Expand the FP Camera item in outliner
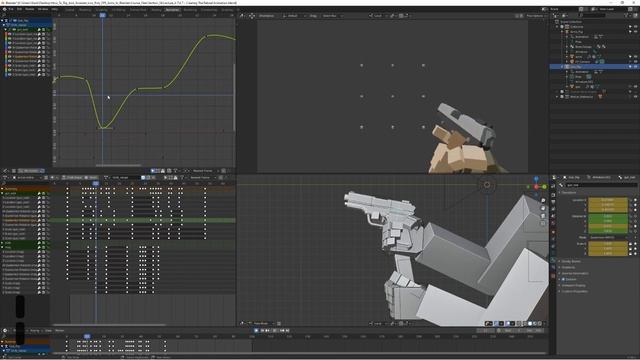Screen dimensions: 640x360 click(x=567, y=62)
